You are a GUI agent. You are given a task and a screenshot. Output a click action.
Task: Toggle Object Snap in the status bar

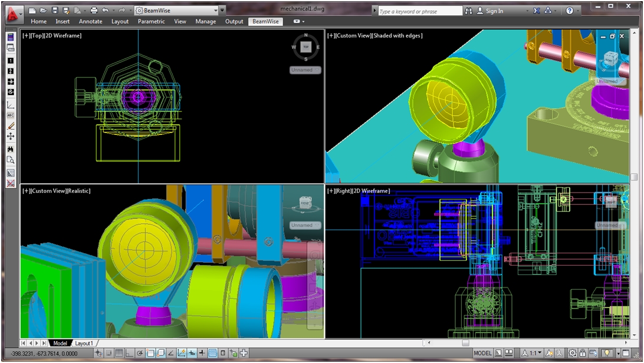(150, 354)
